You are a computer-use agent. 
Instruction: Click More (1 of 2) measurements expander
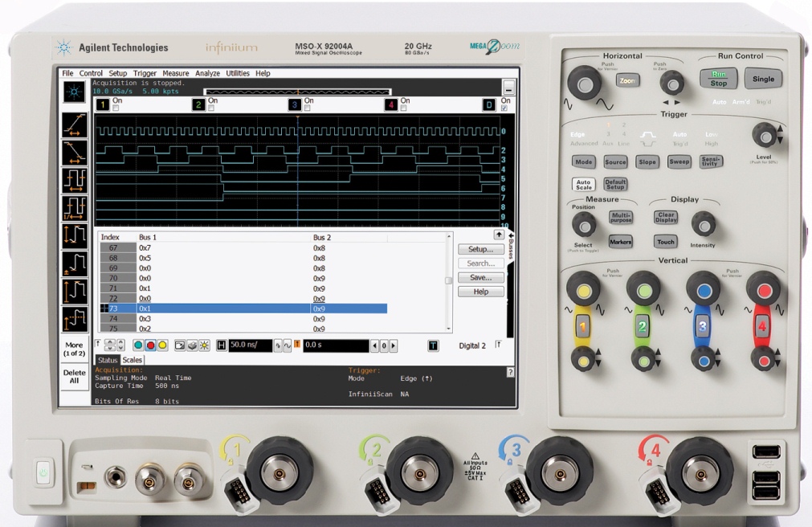(74, 349)
